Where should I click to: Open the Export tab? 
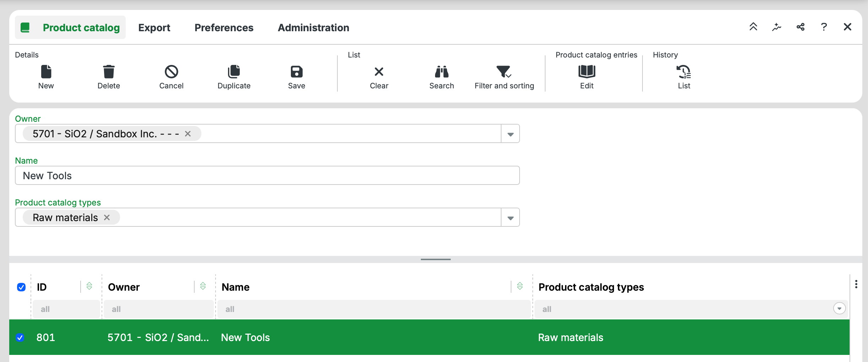154,28
